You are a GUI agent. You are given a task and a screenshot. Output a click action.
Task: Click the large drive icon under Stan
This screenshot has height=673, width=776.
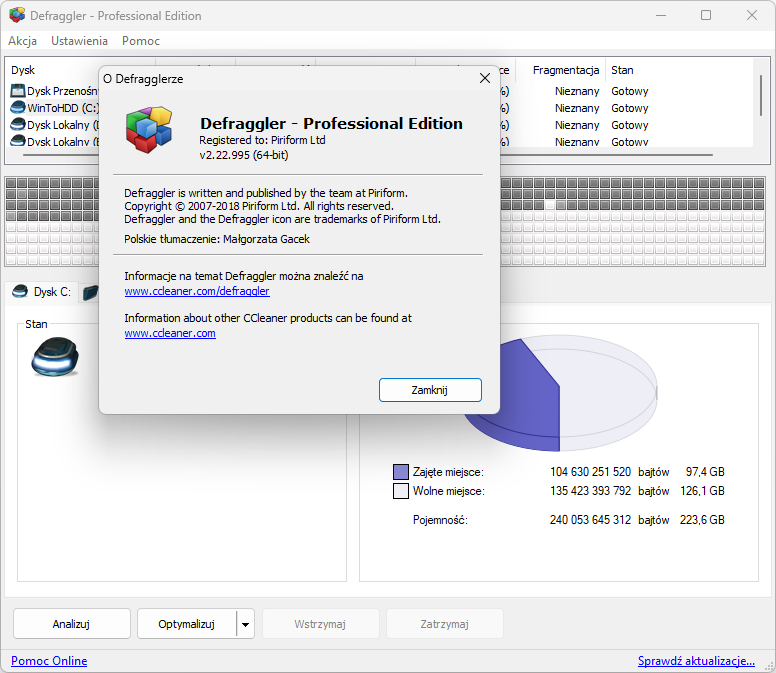click(55, 356)
